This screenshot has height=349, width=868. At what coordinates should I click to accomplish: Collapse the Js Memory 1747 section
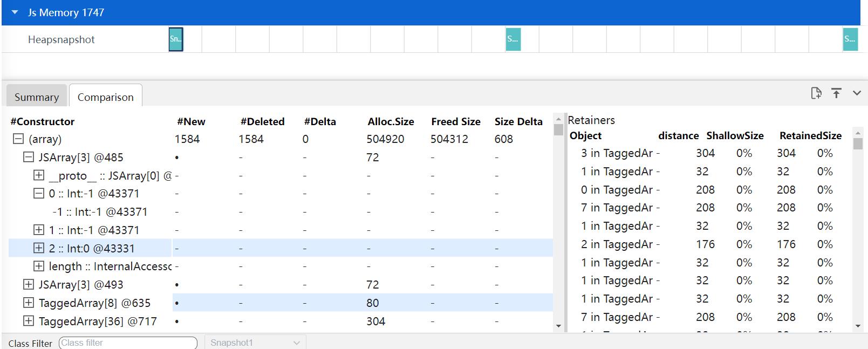click(x=15, y=12)
